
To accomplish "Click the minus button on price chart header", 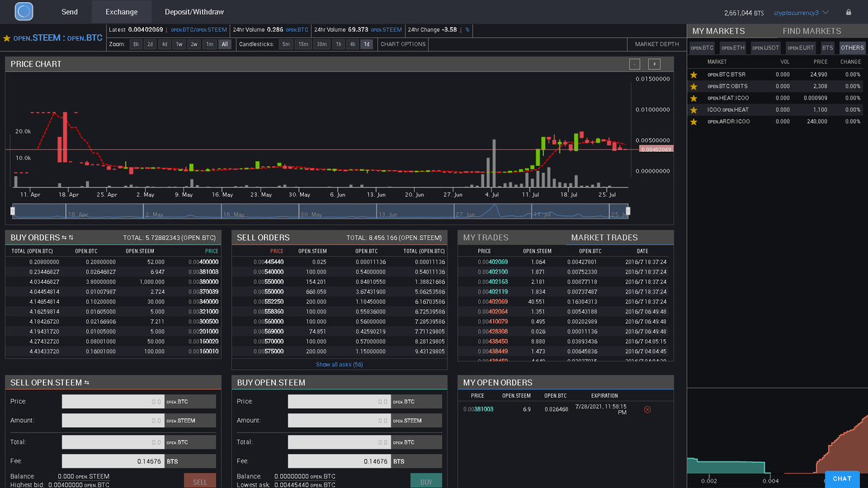I will click(x=634, y=64).
